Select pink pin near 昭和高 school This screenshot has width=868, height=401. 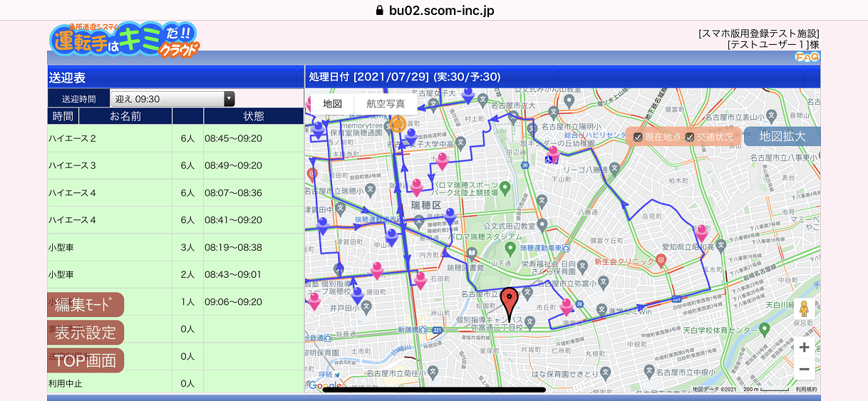pos(702,233)
